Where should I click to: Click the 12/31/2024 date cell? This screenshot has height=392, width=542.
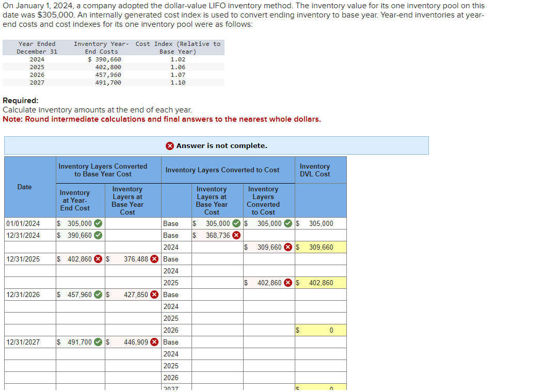point(30,235)
